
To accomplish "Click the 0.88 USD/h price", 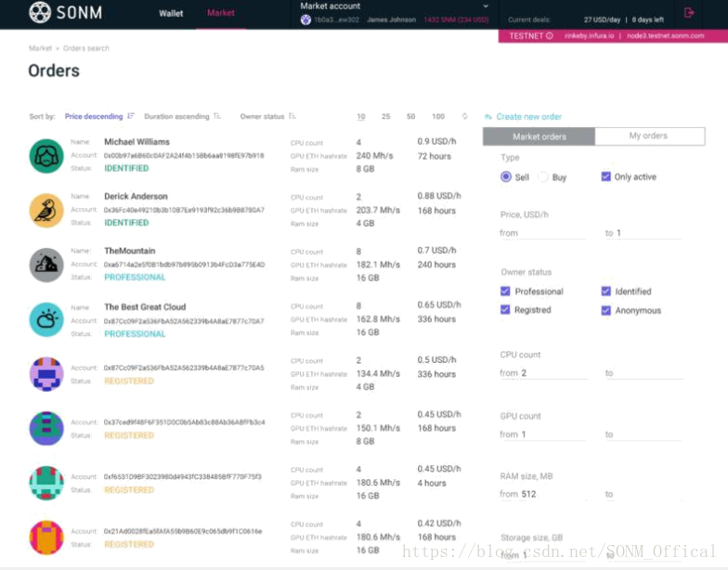I will [439, 196].
